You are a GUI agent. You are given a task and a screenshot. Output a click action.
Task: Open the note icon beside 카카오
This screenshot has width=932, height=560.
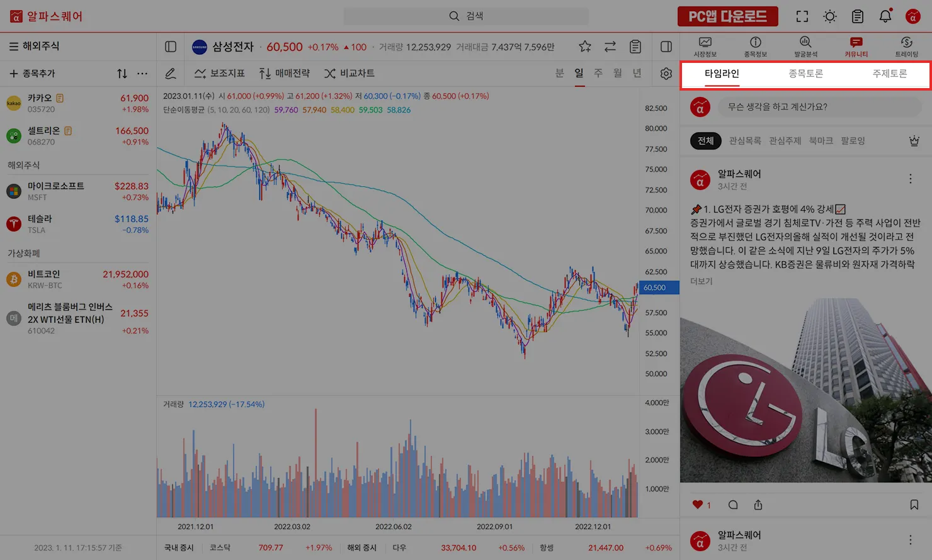pyautogui.click(x=60, y=98)
